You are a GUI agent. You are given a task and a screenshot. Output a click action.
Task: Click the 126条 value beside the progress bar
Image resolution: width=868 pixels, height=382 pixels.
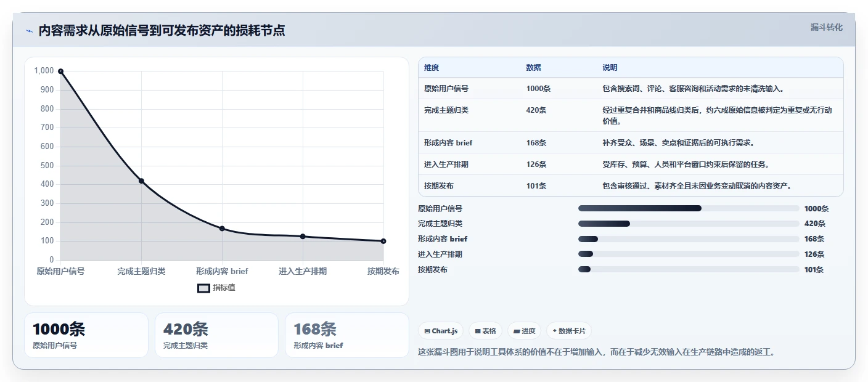point(814,254)
